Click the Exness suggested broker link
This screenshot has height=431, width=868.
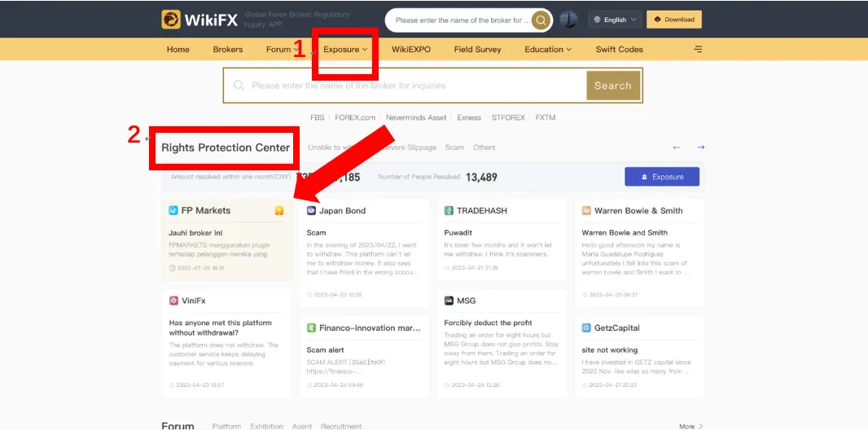click(x=469, y=117)
